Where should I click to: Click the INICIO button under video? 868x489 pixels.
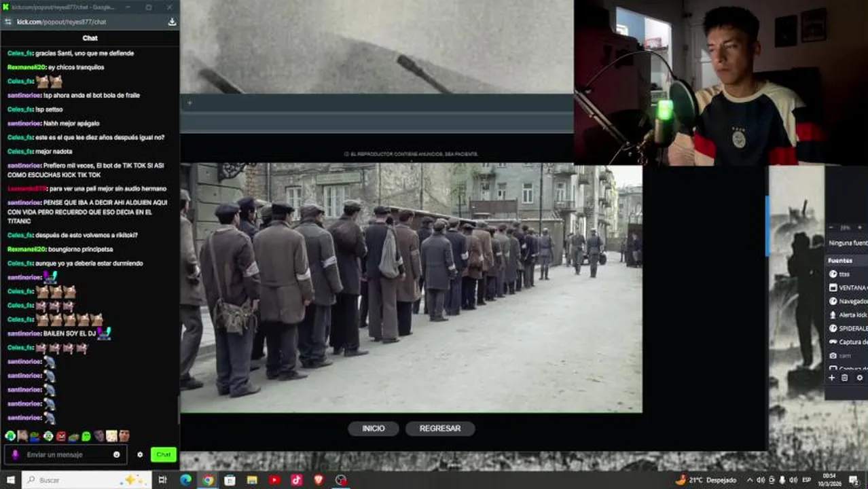click(373, 429)
